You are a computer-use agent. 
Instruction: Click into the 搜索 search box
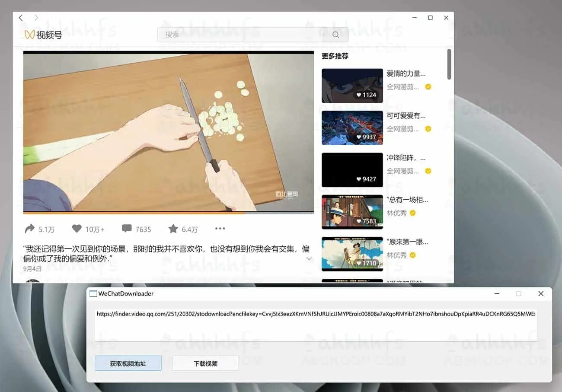pyautogui.click(x=240, y=35)
